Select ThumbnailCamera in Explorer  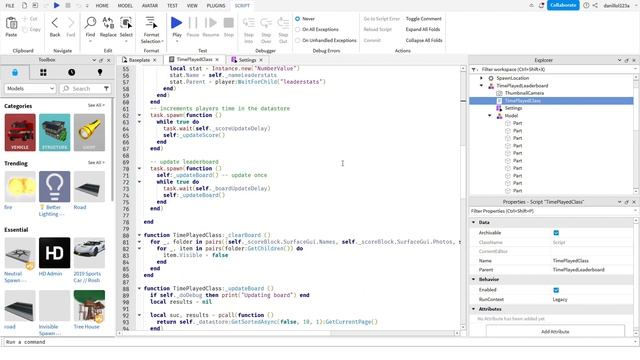point(524,93)
